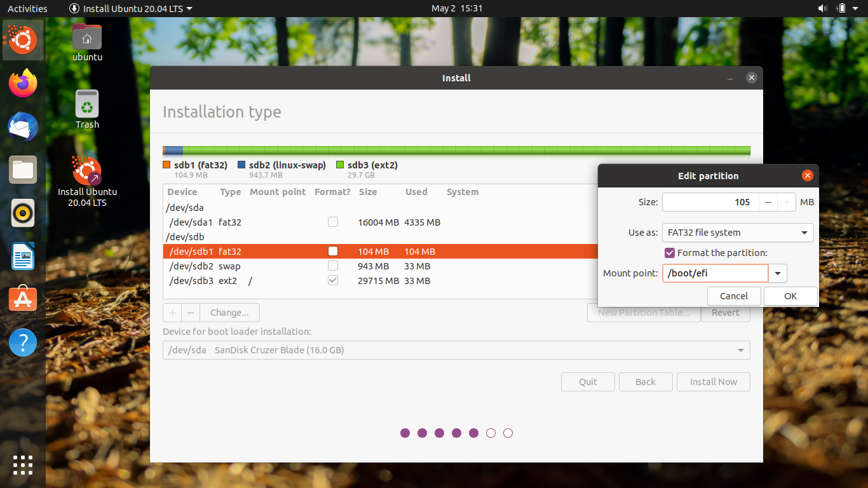
Task: Decrease partition size with the minus stepper
Action: click(x=768, y=201)
